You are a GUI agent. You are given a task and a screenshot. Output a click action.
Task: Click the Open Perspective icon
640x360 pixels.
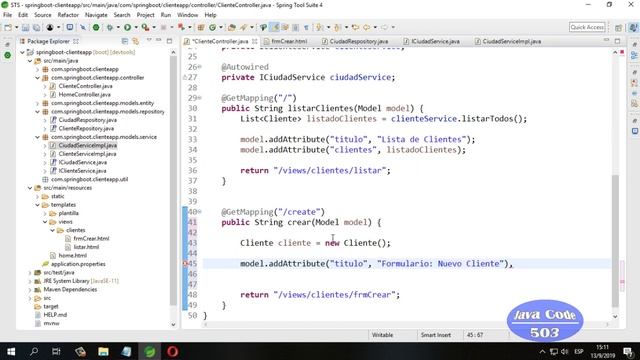click(619, 27)
